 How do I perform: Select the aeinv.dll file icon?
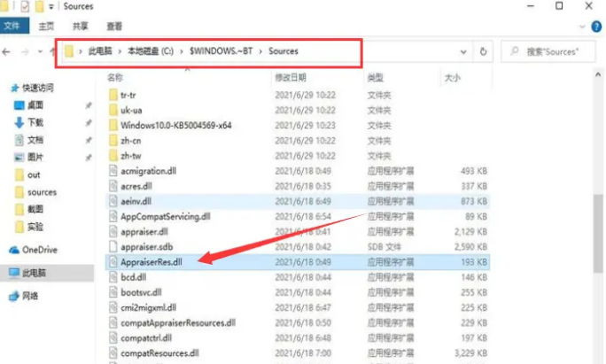click(113, 201)
